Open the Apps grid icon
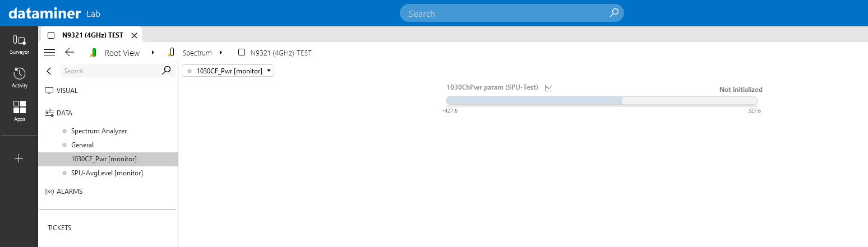 [19, 111]
